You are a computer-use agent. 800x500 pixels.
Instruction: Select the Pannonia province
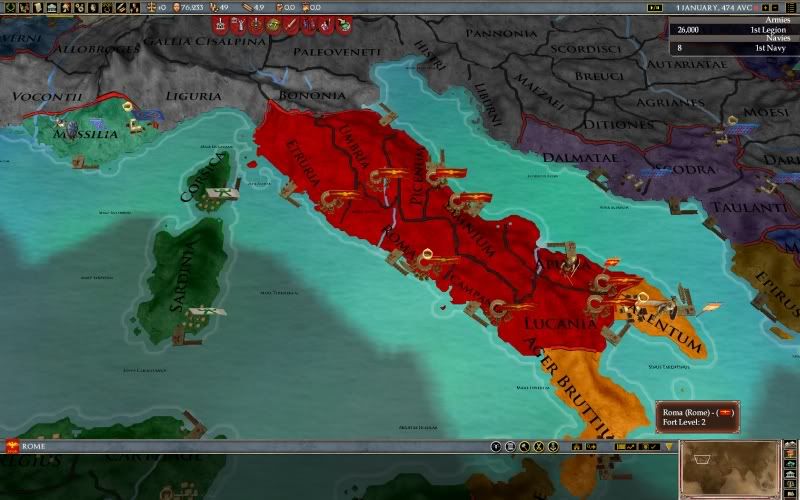(502, 34)
